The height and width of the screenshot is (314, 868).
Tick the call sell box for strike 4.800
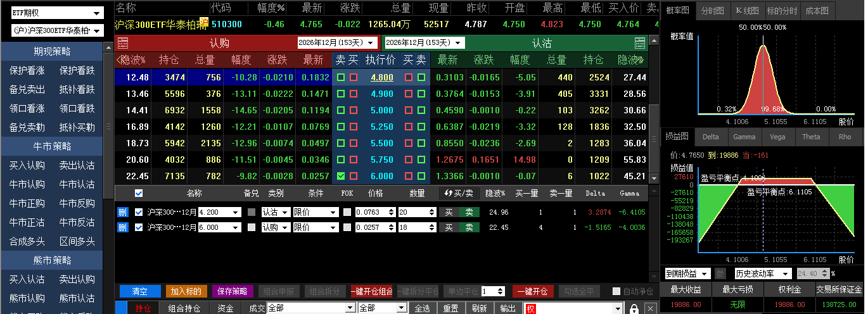[x=341, y=77]
